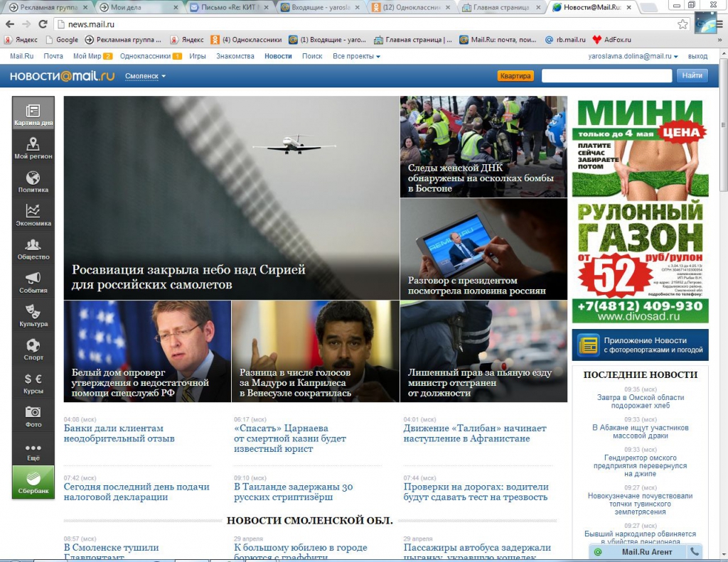This screenshot has width=728, height=562.
Task: Open the Игры link
Action: tap(198, 56)
